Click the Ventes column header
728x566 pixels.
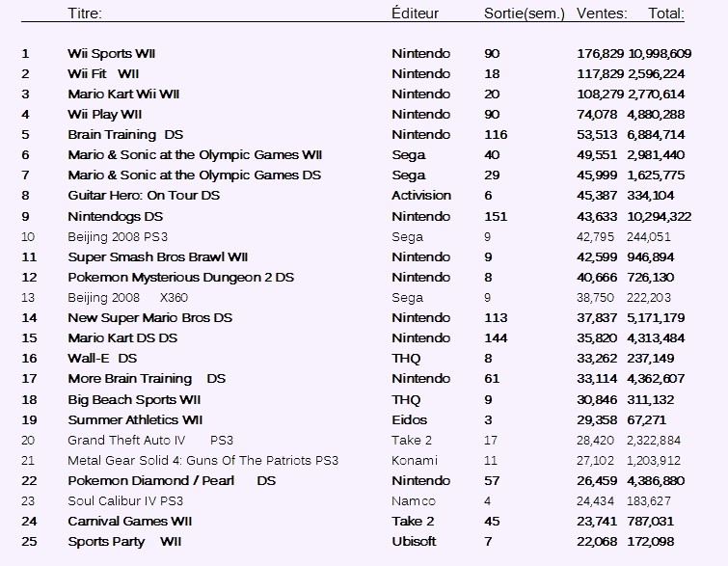(602, 13)
